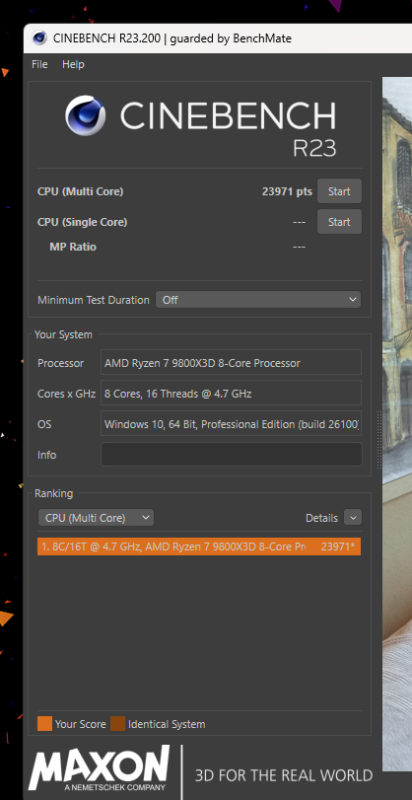Click the CPU (Multi Core) score label
Viewport: 412px width, 800px height.
click(80, 192)
